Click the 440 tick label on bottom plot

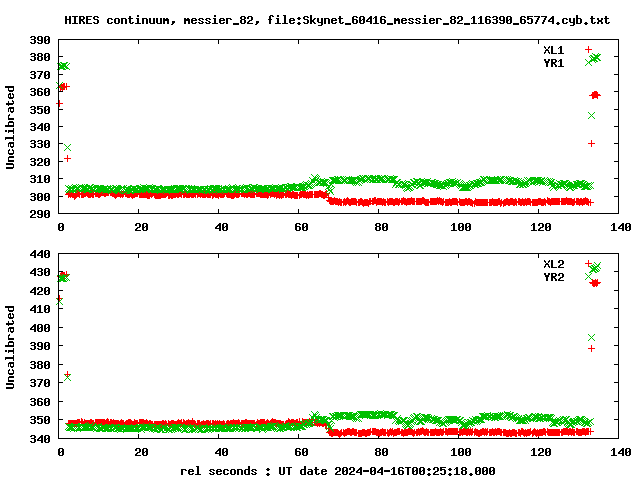pos(40,254)
